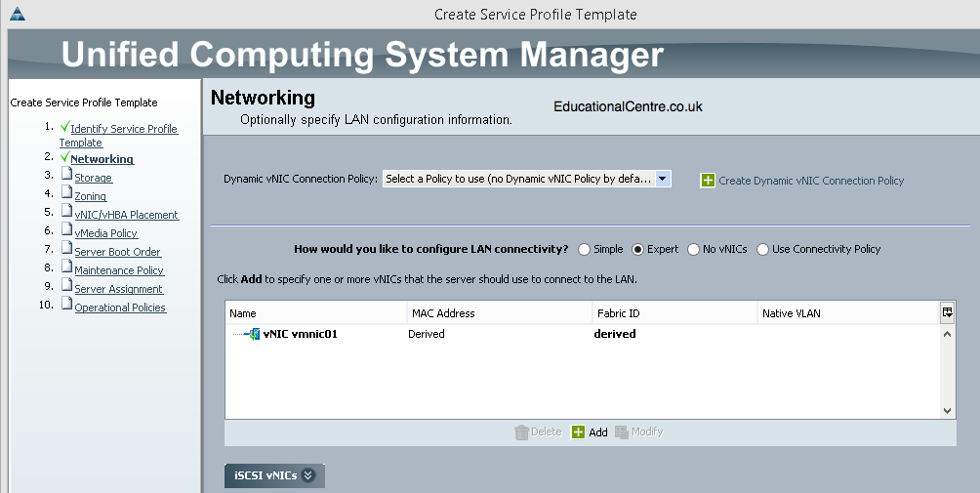Go to the Zoning step

coord(91,196)
